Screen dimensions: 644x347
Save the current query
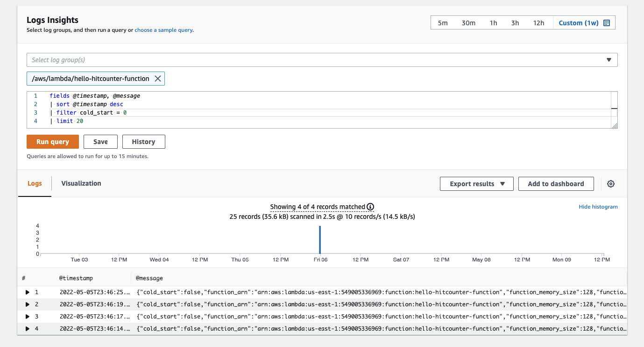pyautogui.click(x=100, y=142)
